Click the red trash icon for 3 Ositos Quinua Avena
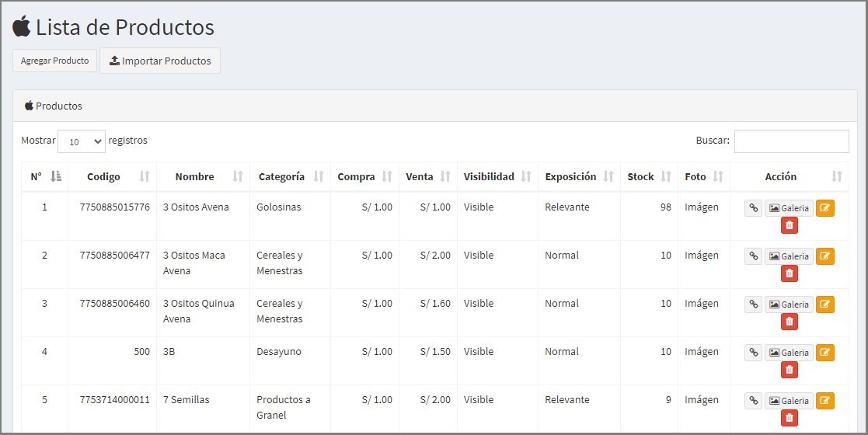Viewport: 868px width, 435px height. (x=790, y=322)
